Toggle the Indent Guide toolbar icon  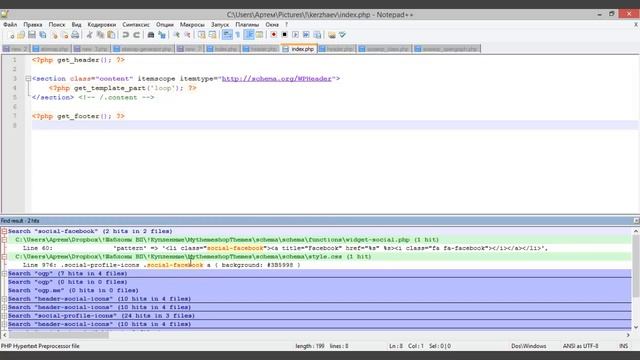coord(249,35)
